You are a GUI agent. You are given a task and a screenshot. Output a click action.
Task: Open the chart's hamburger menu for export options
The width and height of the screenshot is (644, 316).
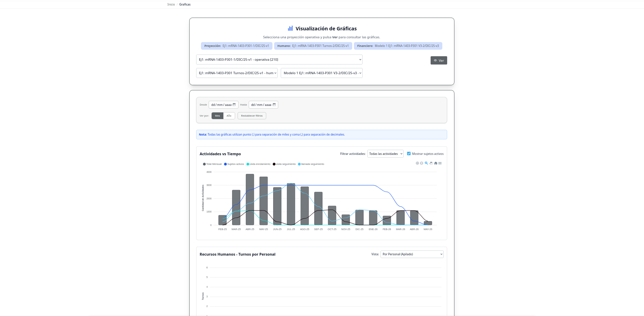pos(440,163)
